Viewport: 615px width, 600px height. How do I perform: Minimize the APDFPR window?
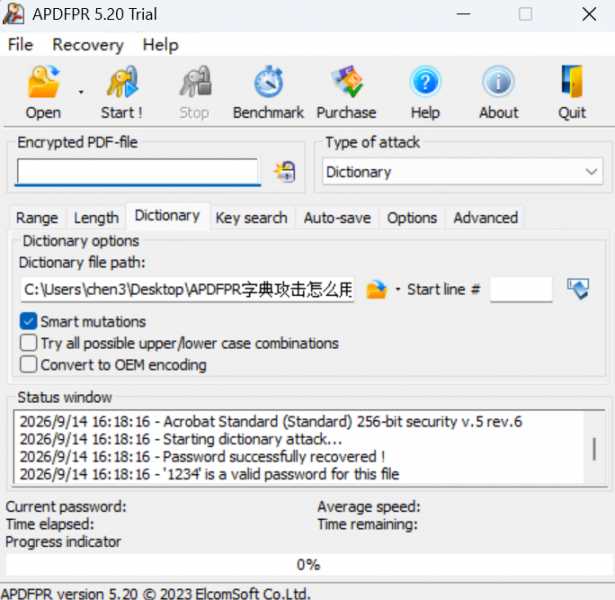click(x=463, y=14)
